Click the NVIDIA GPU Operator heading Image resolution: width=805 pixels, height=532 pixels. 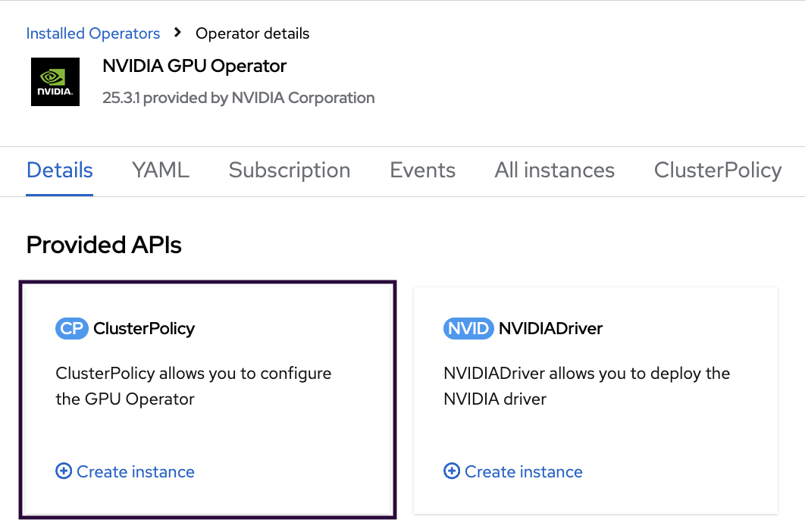click(194, 66)
